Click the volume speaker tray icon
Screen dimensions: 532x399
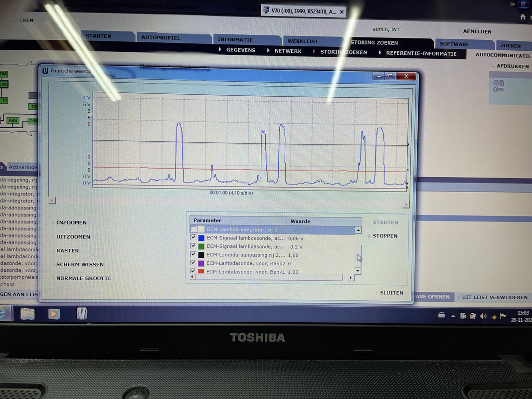pyautogui.click(x=483, y=316)
